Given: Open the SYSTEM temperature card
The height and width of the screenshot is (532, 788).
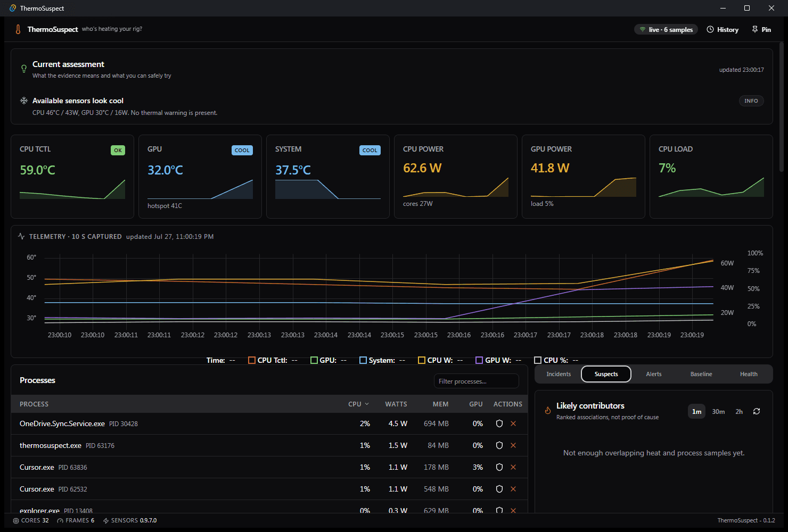Looking at the screenshot, I should (328, 177).
